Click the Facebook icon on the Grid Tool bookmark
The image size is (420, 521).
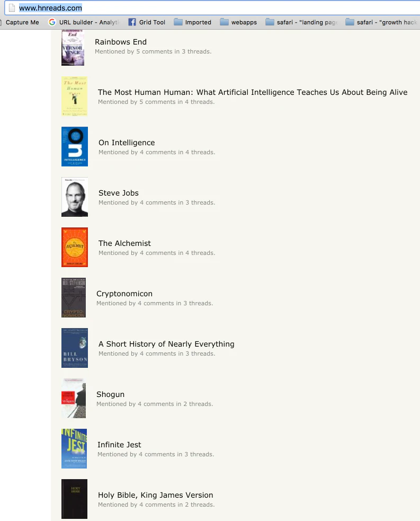[130, 22]
